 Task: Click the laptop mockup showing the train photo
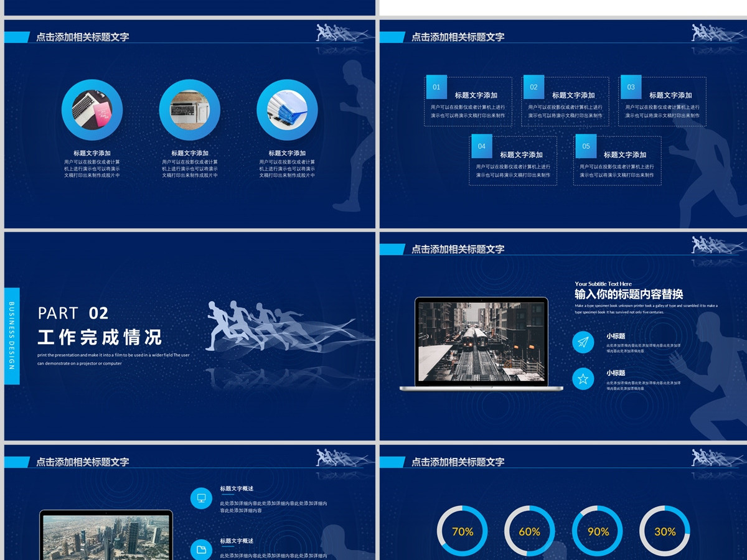click(x=481, y=344)
